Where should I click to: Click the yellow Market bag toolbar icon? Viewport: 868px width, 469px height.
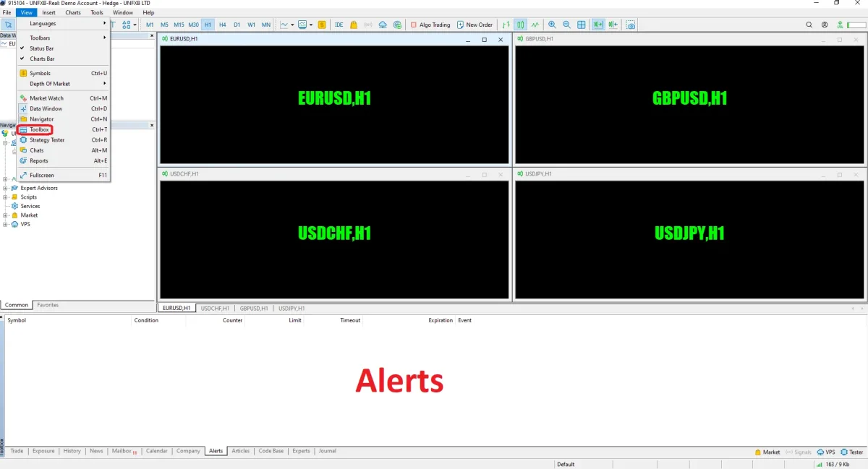pyautogui.click(x=354, y=25)
